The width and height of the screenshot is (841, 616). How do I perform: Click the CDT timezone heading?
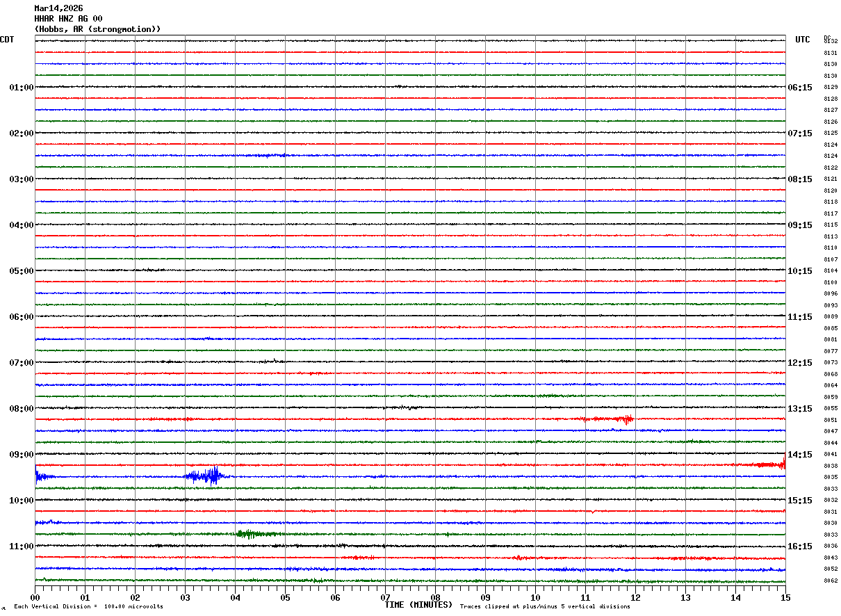pyautogui.click(x=7, y=40)
